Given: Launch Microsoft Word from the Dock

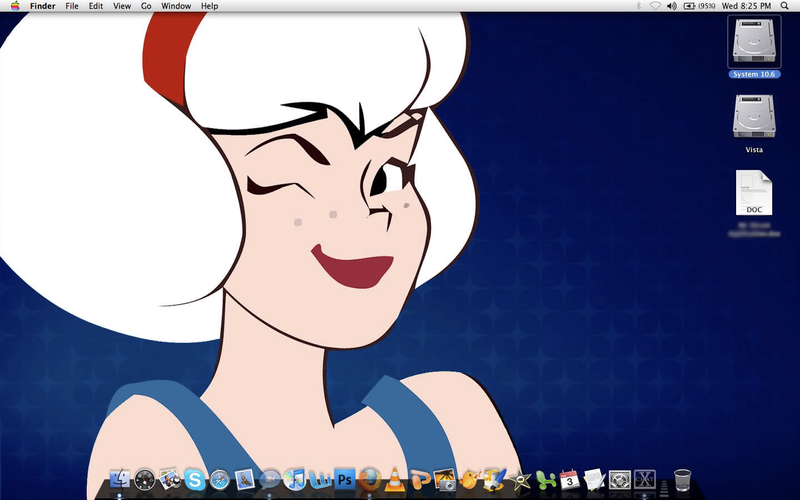Looking at the screenshot, I should click(320, 480).
